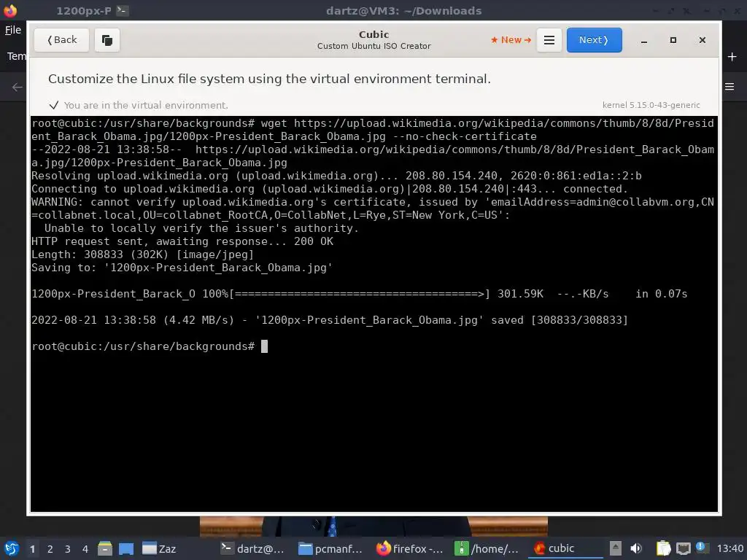
Task: Click the copy icon beside Back
Action: pyautogui.click(x=107, y=40)
